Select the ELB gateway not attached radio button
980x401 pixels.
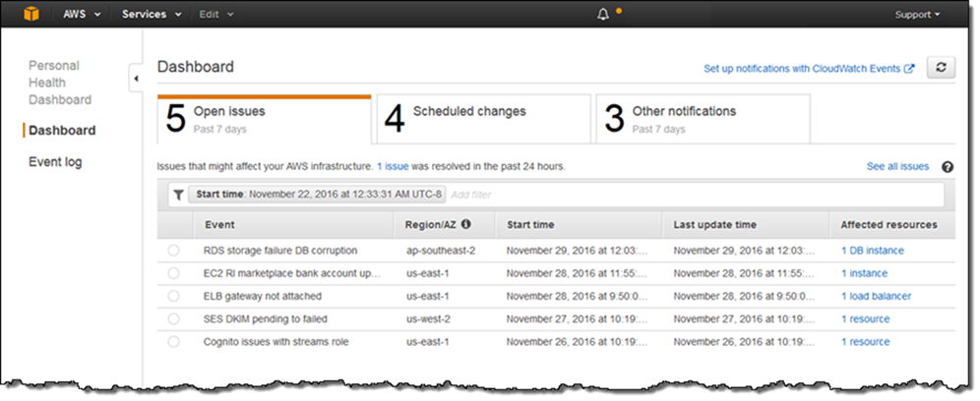coord(174,296)
